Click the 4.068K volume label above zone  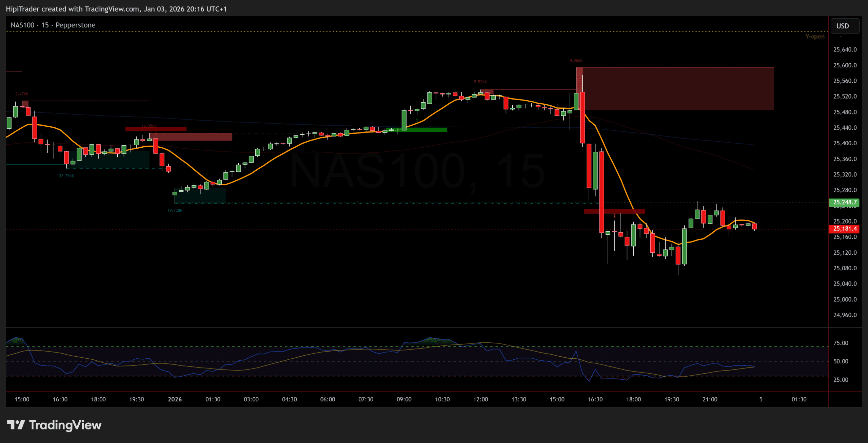576,61
